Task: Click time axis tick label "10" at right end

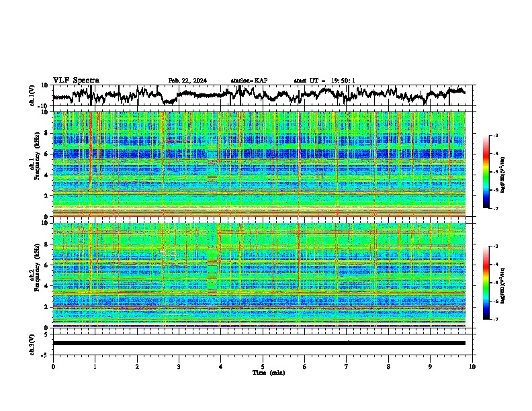Action: (472, 367)
